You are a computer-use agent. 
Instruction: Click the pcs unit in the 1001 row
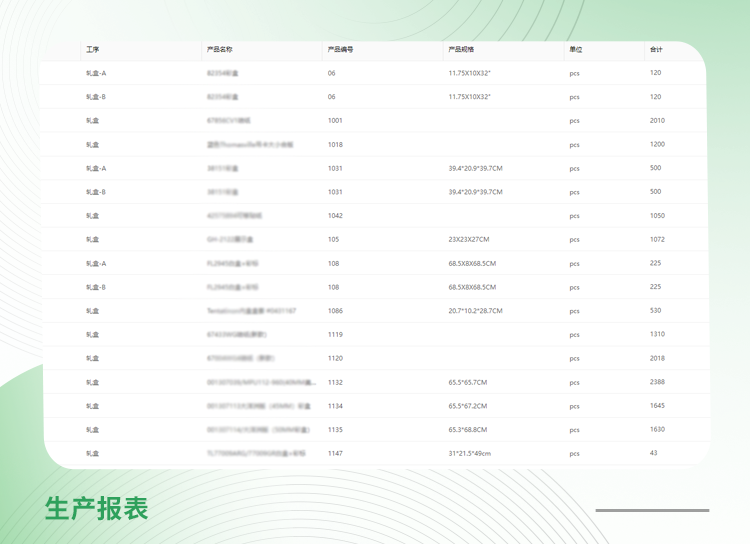click(574, 121)
